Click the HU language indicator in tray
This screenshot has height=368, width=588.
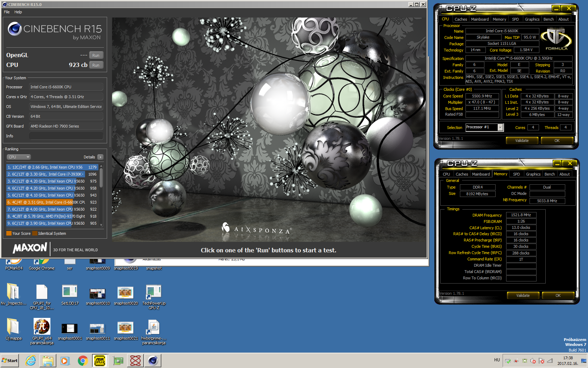coord(497,360)
